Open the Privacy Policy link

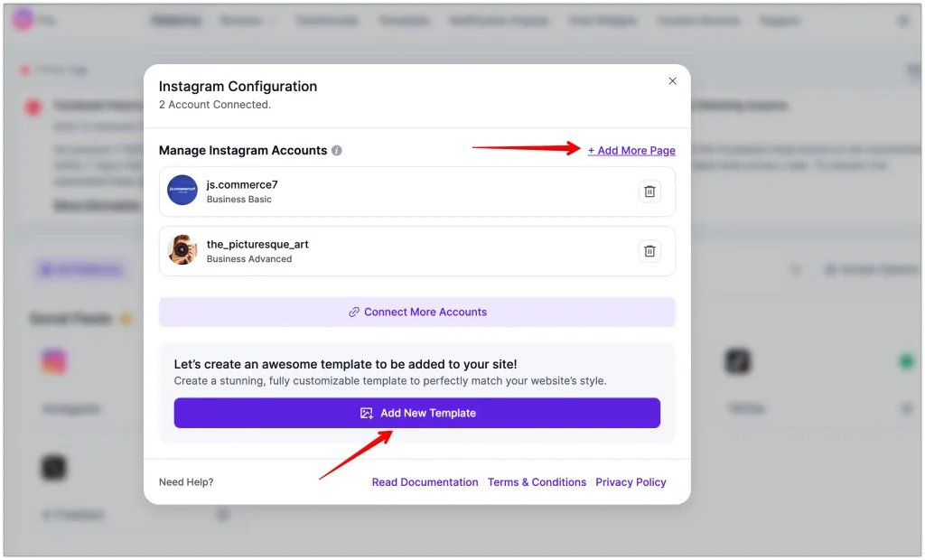click(x=631, y=482)
